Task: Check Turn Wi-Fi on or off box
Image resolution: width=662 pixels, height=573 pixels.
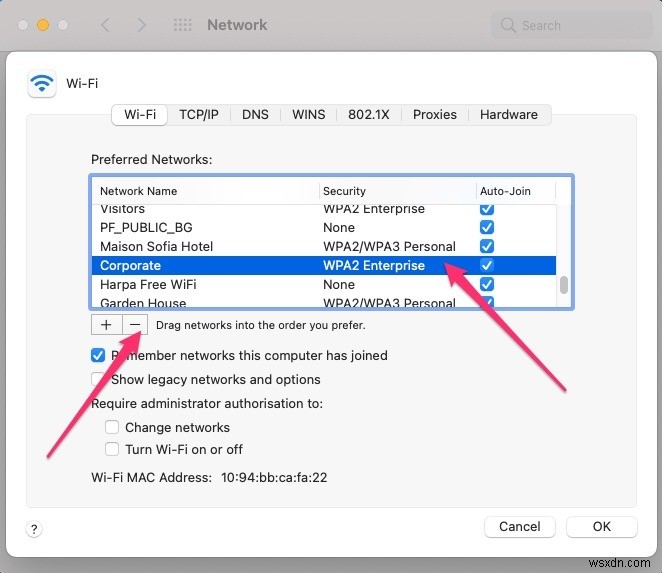Action: click(112, 449)
